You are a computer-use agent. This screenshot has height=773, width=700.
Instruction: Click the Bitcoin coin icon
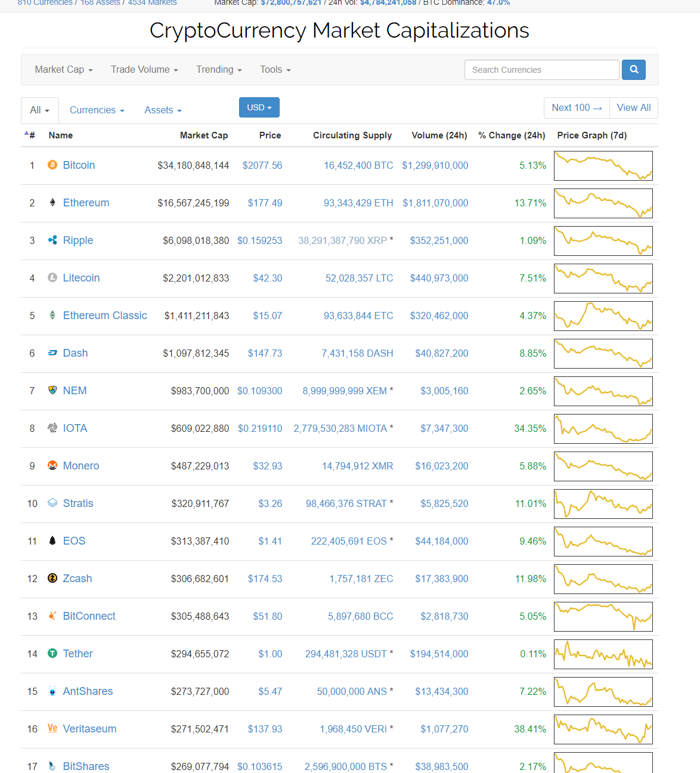[52, 165]
